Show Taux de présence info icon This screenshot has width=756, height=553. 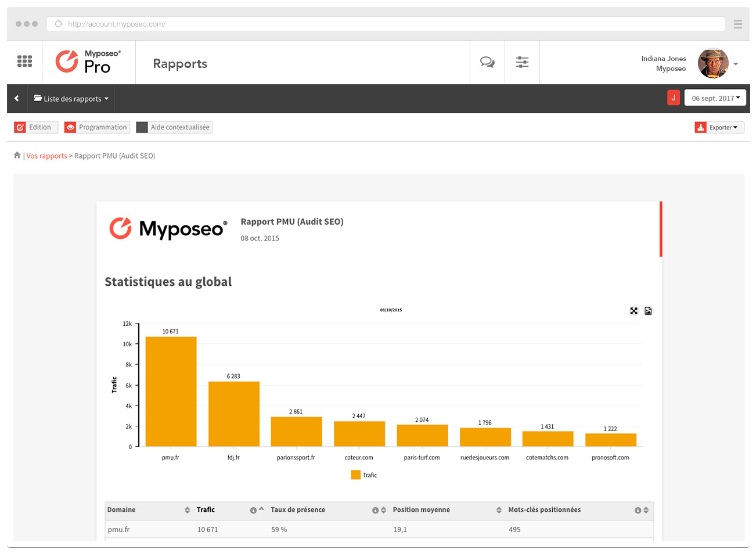point(375,510)
